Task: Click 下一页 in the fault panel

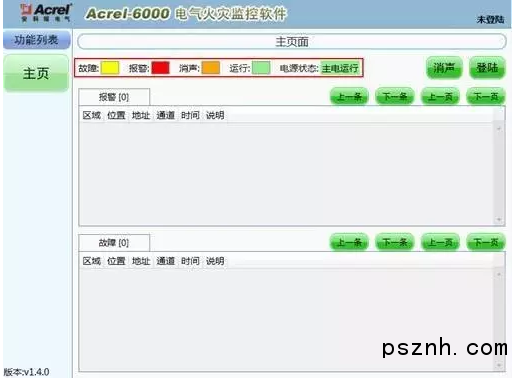Action: point(486,242)
